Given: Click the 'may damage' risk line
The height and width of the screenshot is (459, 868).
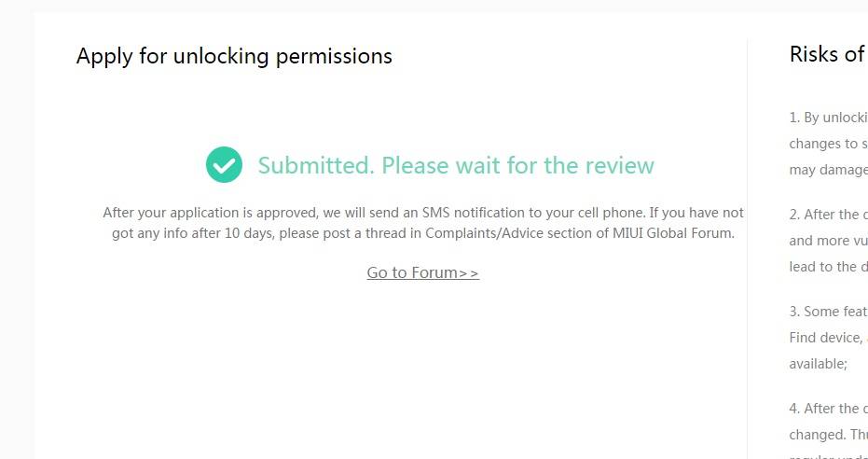Looking at the screenshot, I should pos(828,170).
